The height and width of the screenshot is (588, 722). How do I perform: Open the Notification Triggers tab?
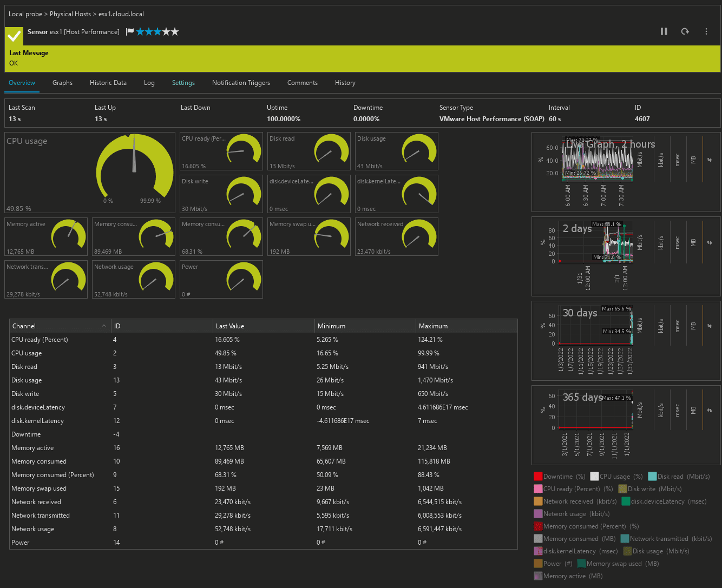tap(241, 83)
